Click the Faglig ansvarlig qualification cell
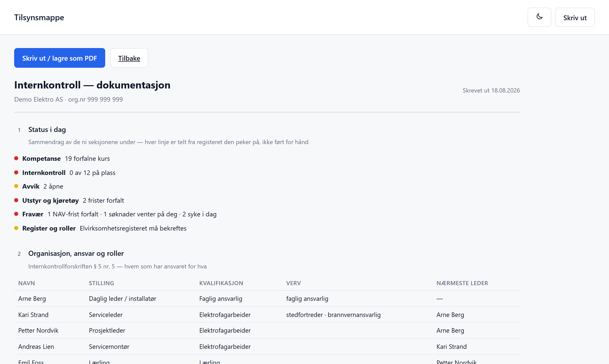The image size is (609, 364). click(221, 299)
